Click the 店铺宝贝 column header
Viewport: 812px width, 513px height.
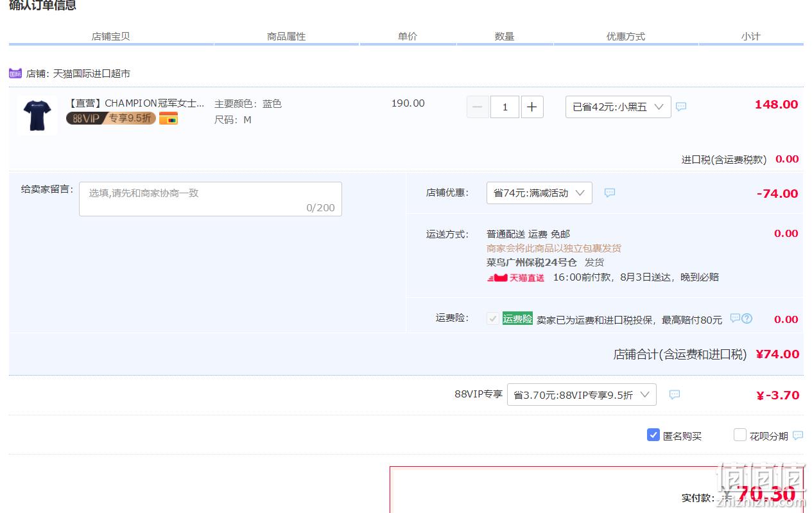(x=110, y=37)
